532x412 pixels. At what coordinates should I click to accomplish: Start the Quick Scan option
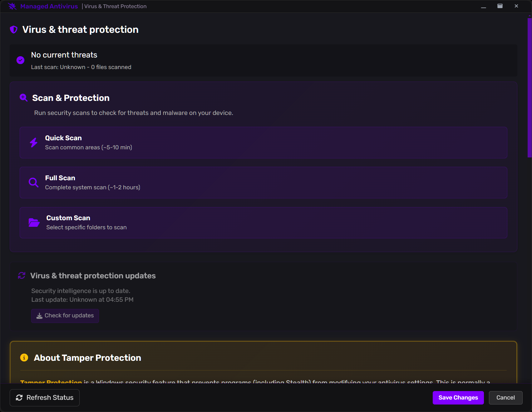pos(263,142)
